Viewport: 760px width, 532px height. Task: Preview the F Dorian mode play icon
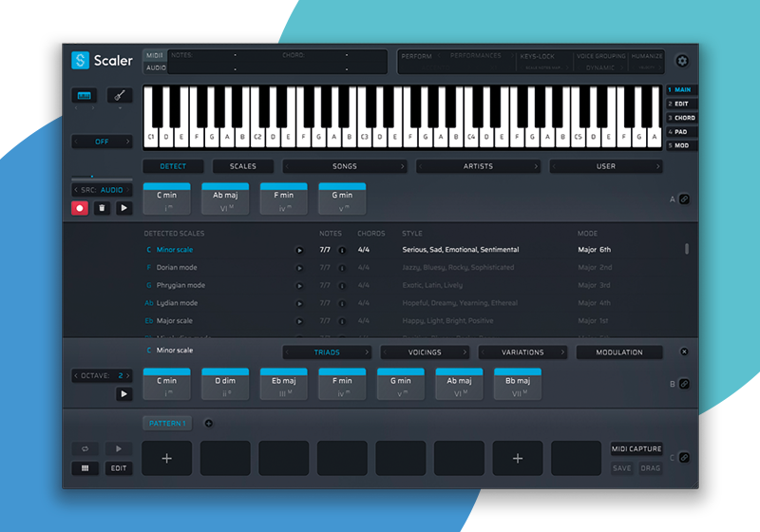pos(299,268)
